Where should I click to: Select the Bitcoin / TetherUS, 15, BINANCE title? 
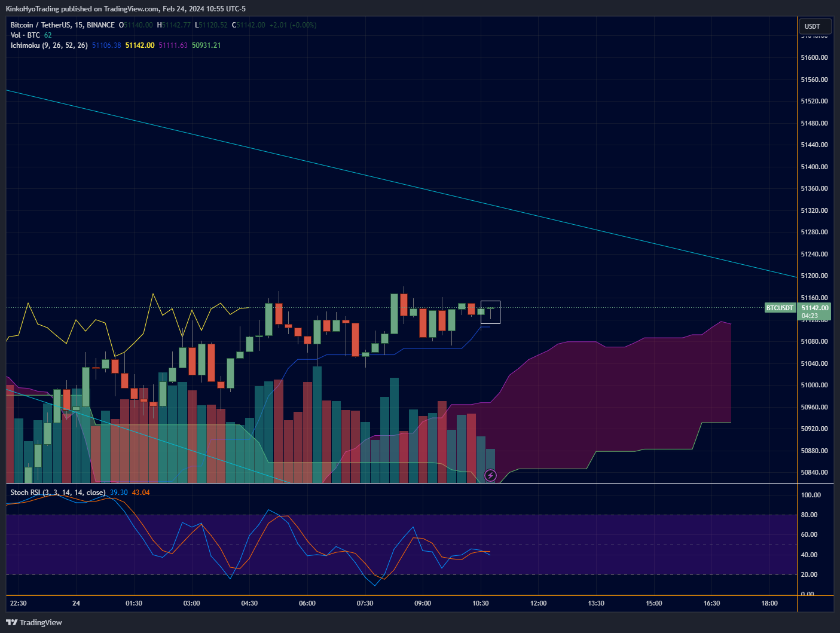coord(63,25)
